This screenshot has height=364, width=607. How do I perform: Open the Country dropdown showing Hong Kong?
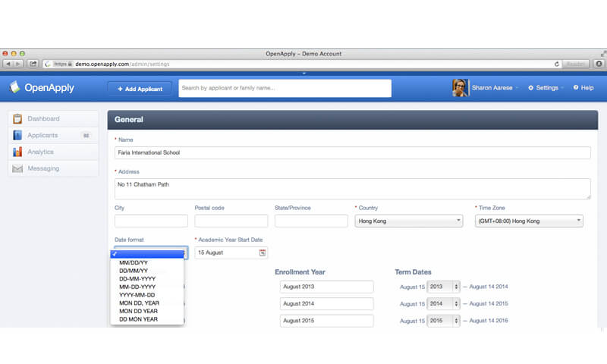point(409,221)
